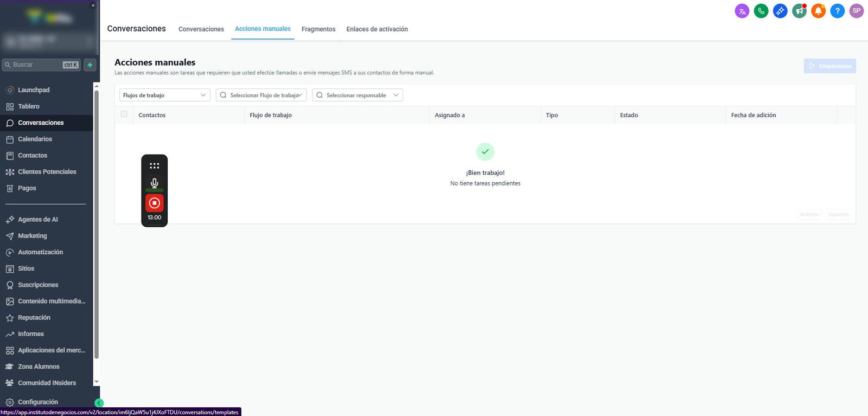Open Reputación in the sidebar
Viewport: 868px width, 416px height.
[x=47, y=317]
